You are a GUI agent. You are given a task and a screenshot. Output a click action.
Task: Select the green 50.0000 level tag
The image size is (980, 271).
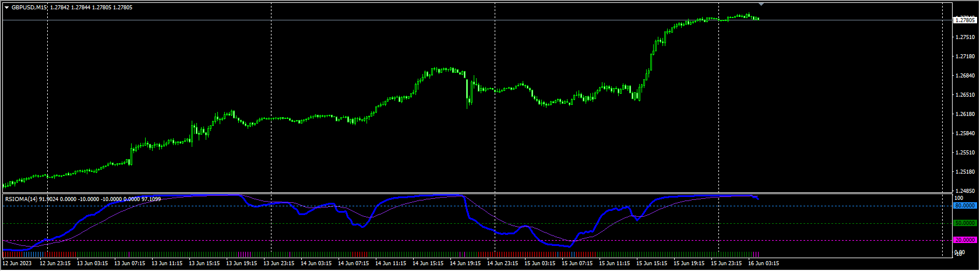(x=965, y=223)
